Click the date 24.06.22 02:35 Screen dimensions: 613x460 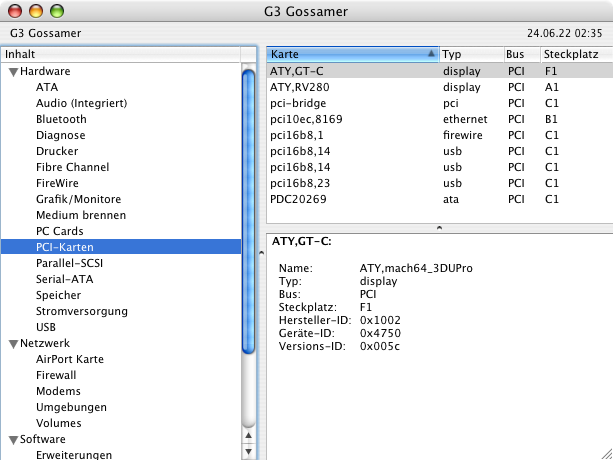click(565, 33)
